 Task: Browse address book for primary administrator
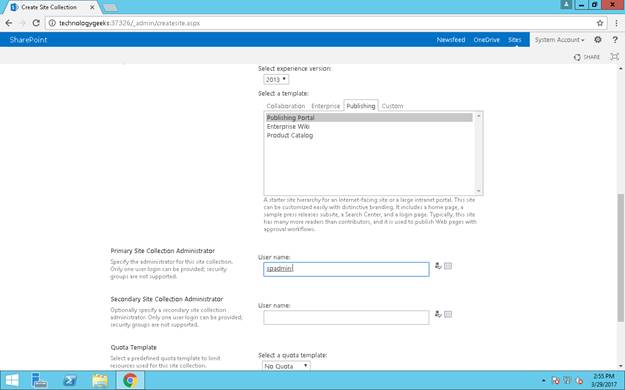coord(448,266)
